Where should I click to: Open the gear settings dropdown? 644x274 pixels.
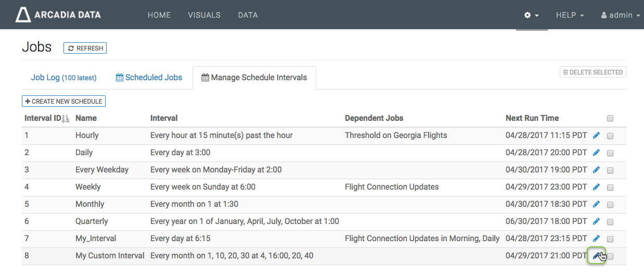(531, 16)
